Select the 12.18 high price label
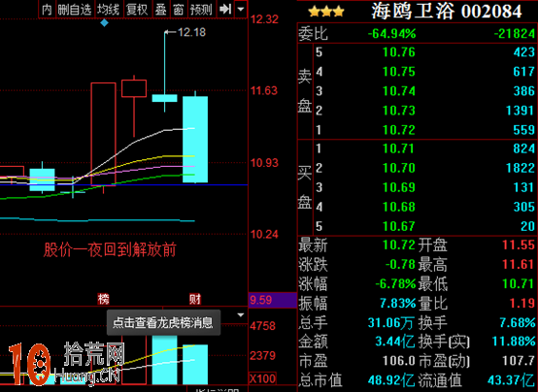 pyautogui.click(x=191, y=32)
